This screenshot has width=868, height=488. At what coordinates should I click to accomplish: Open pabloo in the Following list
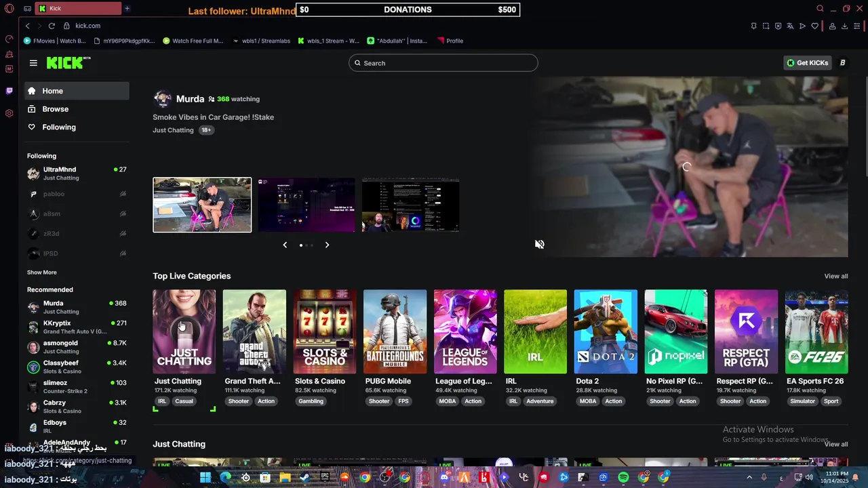[x=77, y=194]
